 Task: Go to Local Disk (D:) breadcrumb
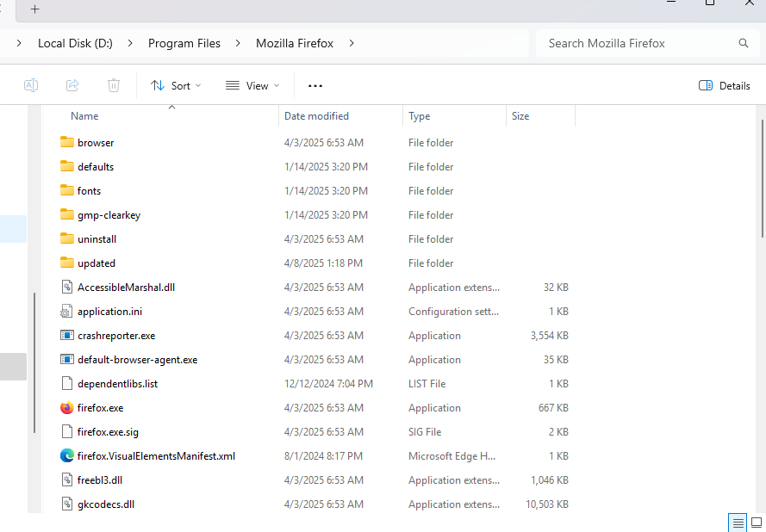pyautogui.click(x=75, y=43)
